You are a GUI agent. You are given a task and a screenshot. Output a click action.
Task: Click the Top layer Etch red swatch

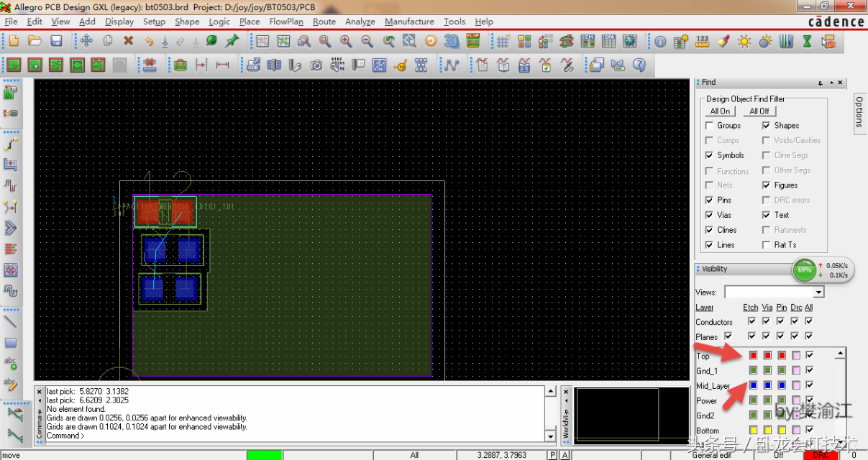(753, 355)
